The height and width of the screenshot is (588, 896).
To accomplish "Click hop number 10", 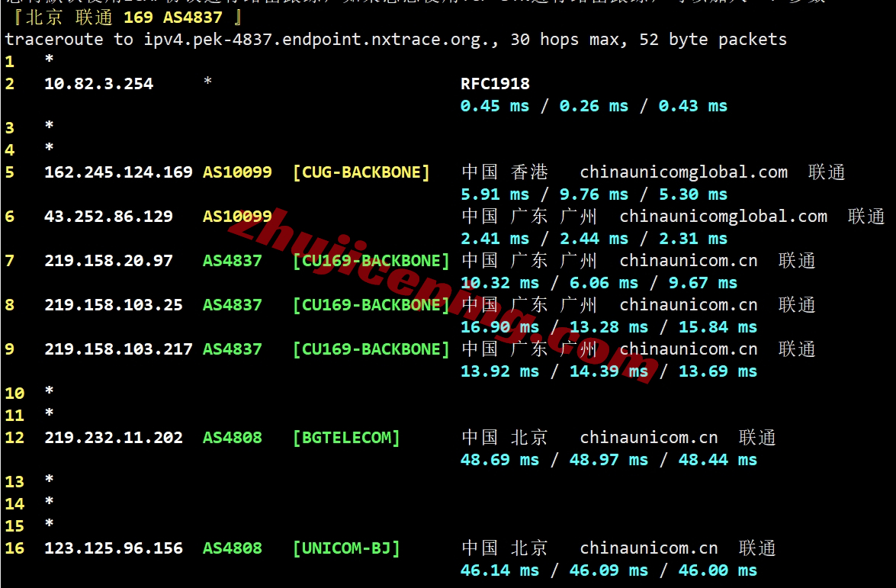I will (14, 394).
